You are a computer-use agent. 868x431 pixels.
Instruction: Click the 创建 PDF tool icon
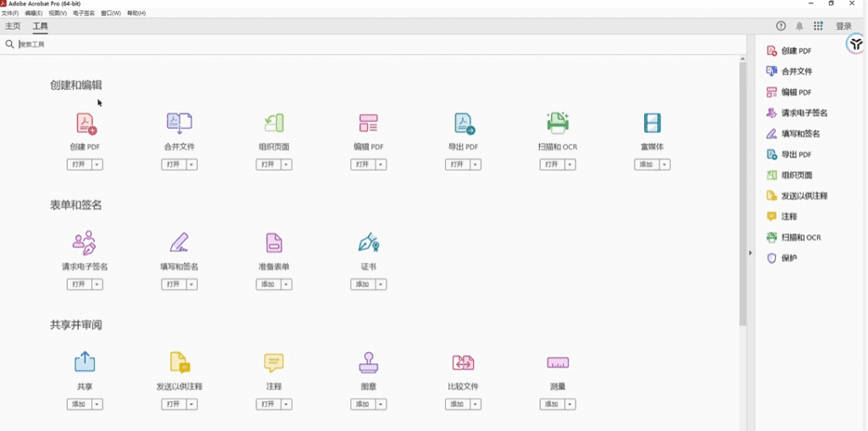(86, 124)
